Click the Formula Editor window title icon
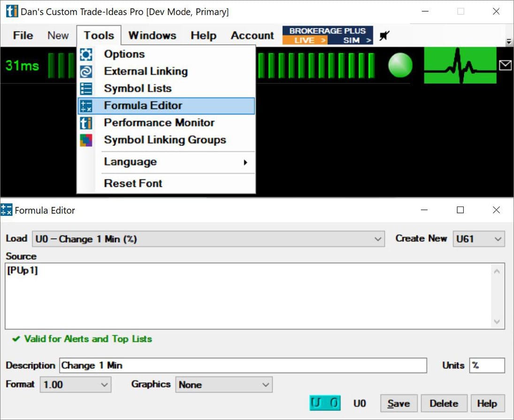514x420 pixels. [6, 210]
